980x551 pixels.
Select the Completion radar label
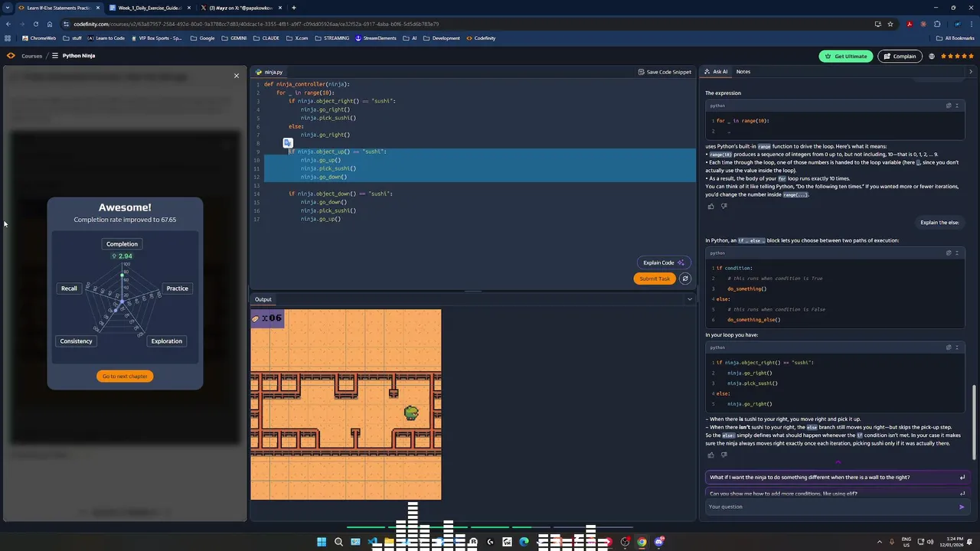pos(122,244)
